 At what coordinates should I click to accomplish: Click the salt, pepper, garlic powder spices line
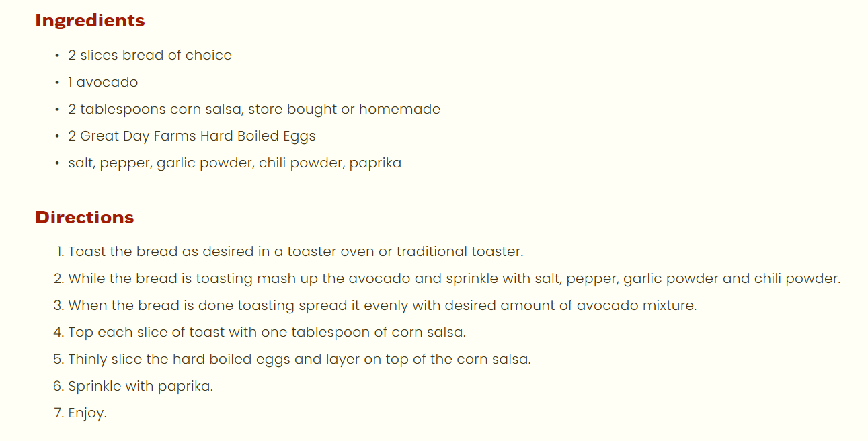pos(235,163)
